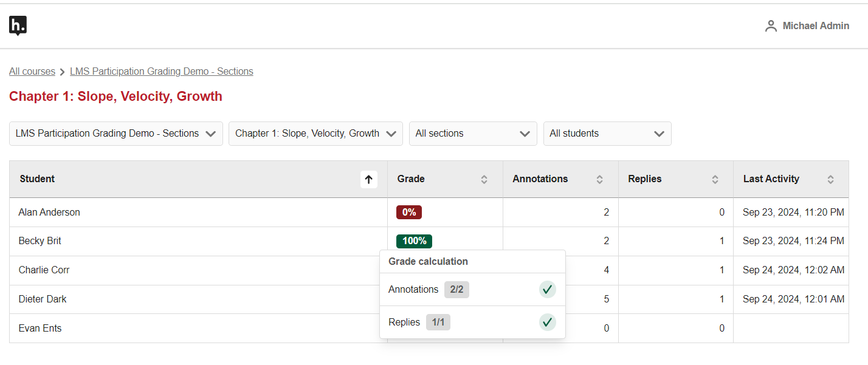
Task: Sort by the Annotations column chevrons
Action: click(x=601, y=179)
